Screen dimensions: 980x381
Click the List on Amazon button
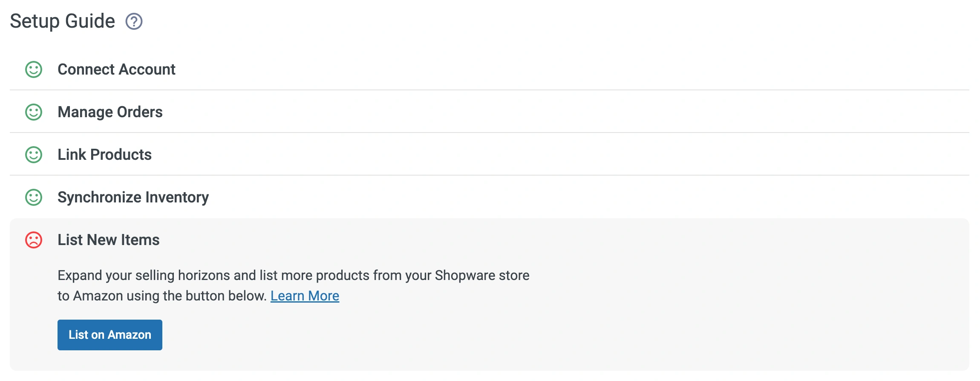coord(110,335)
